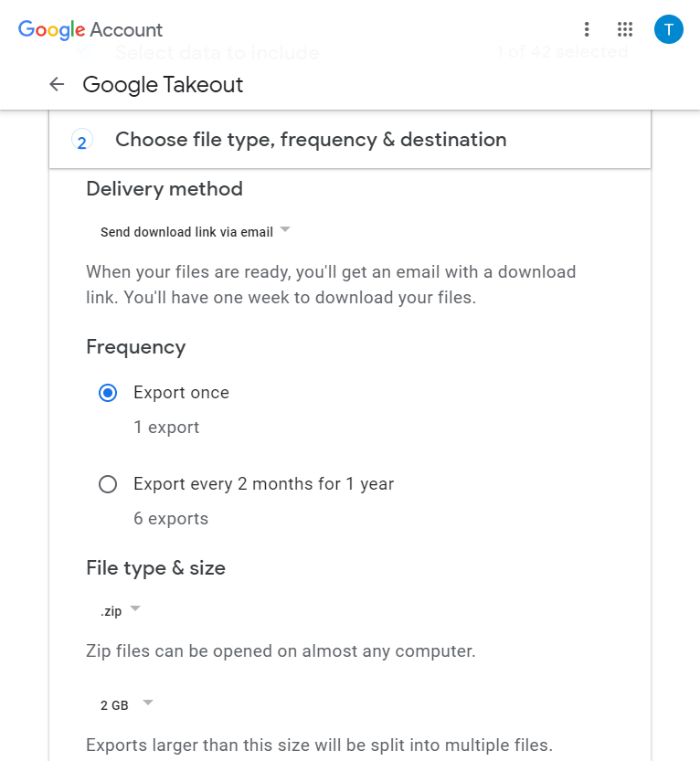Screen dimensions: 700x761
Task: Click the step 2 numbered circle
Action: pyautogui.click(x=81, y=140)
